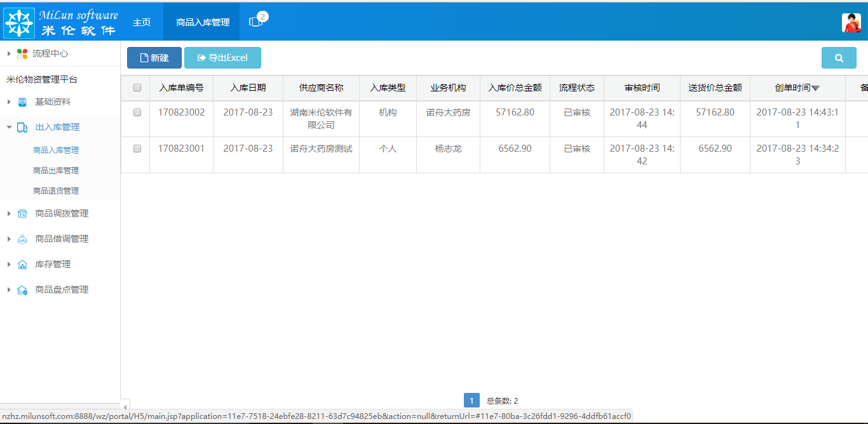Click page 1 in pagination

tap(471, 400)
